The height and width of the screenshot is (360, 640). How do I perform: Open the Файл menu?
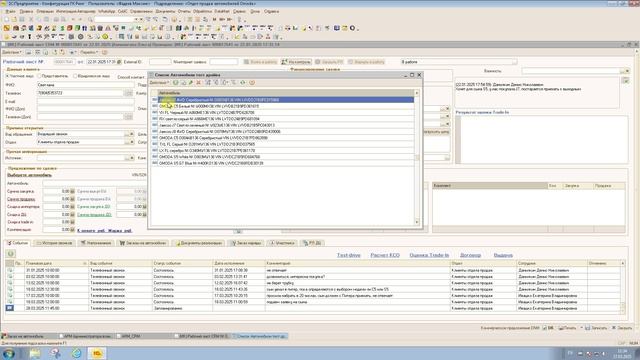[10, 11]
